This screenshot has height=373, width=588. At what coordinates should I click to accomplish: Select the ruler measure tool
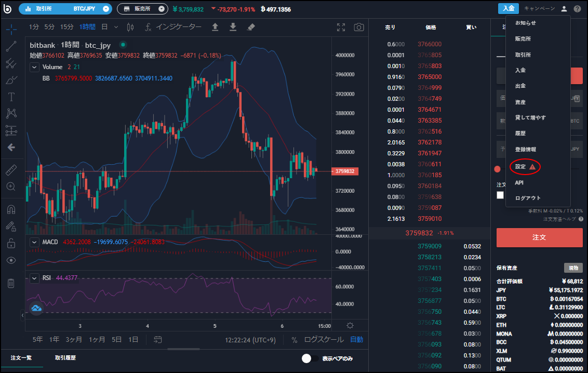[x=11, y=170]
